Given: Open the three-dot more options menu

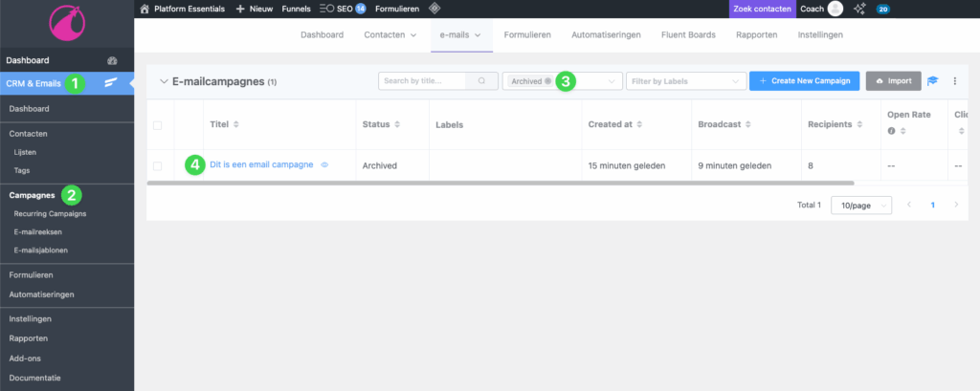Looking at the screenshot, I should pos(954,81).
